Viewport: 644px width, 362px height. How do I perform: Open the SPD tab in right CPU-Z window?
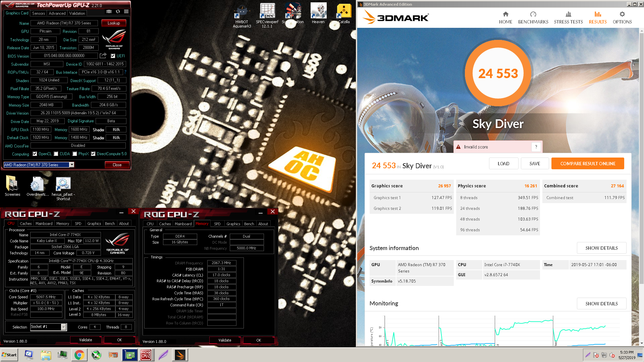[217, 224]
